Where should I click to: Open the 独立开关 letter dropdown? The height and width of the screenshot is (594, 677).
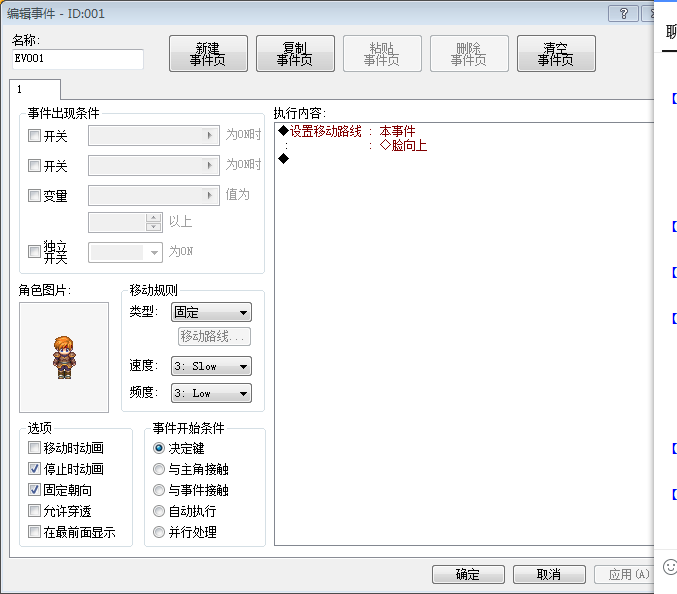tap(125, 252)
